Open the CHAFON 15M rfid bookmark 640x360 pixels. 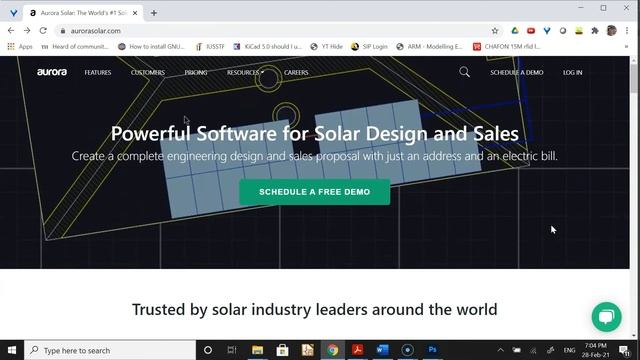coord(507,47)
